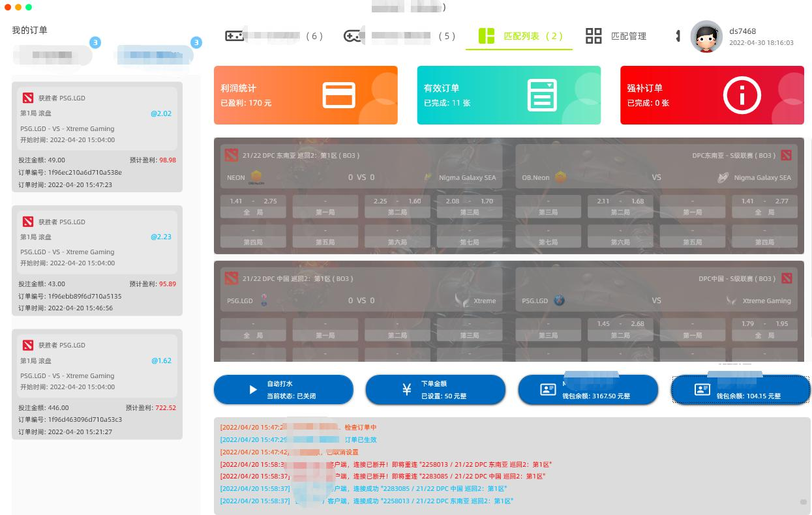Image resolution: width=812 pixels, height=515 pixels.
Task: Select the 2.08 - 1.70 第三局 odds cell
Action: coord(470,206)
